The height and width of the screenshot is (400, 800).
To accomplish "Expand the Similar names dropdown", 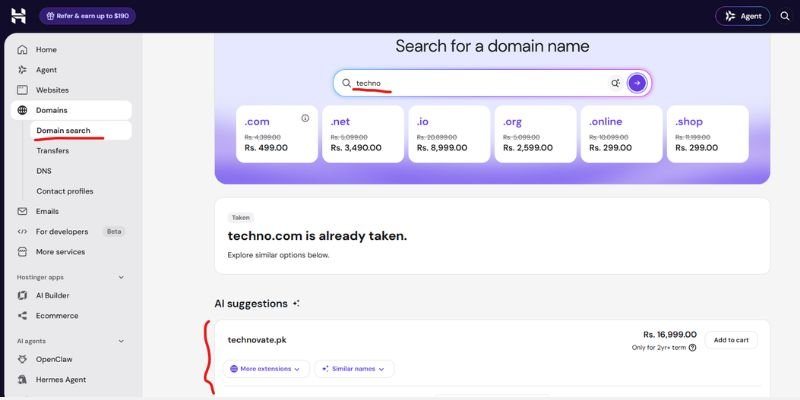I will (354, 369).
